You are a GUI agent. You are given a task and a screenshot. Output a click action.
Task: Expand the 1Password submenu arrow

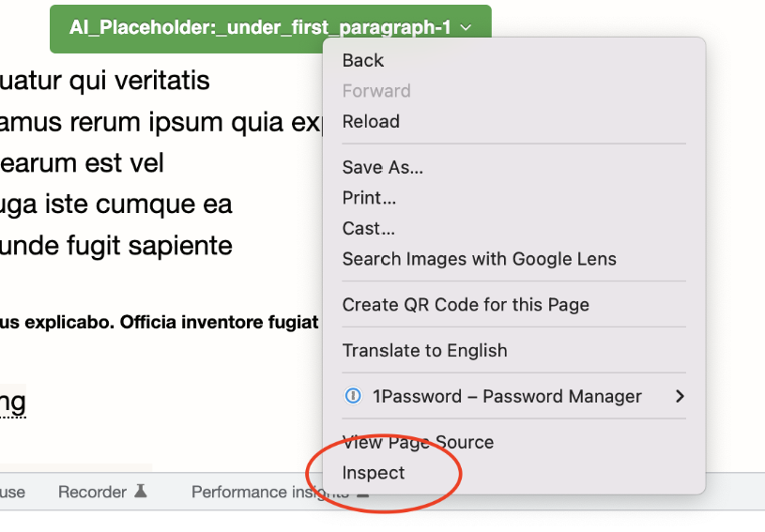[x=680, y=397]
